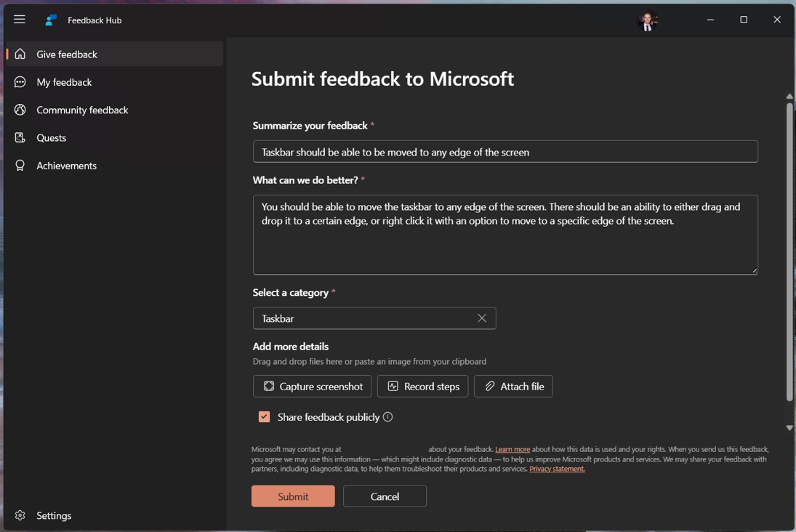Open the Community feedback globe icon

pos(20,110)
